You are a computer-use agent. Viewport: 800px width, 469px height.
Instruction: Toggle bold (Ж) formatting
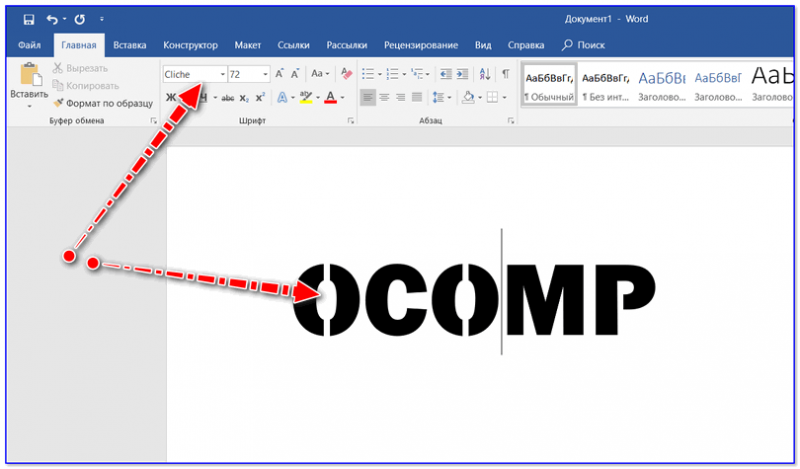tap(171, 97)
